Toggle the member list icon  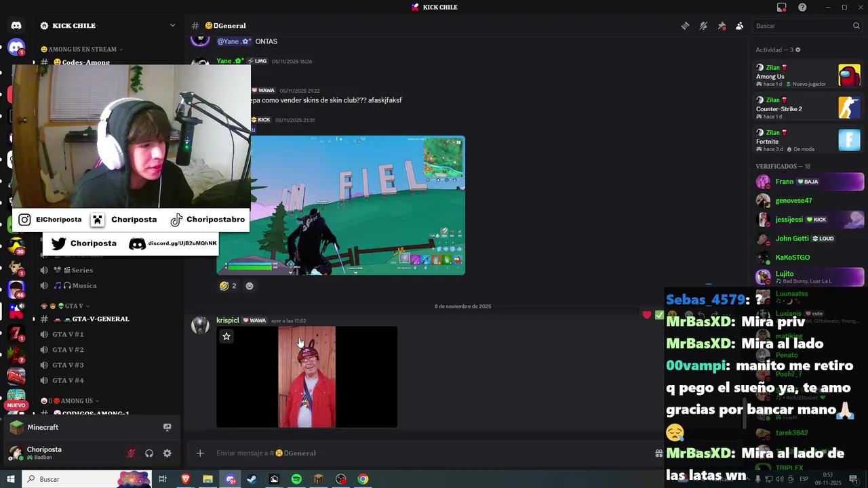(740, 26)
